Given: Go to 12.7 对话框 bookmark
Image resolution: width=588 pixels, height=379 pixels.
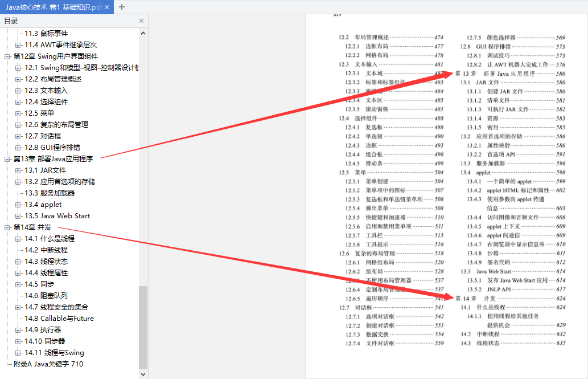Looking at the screenshot, I should coord(43,136).
